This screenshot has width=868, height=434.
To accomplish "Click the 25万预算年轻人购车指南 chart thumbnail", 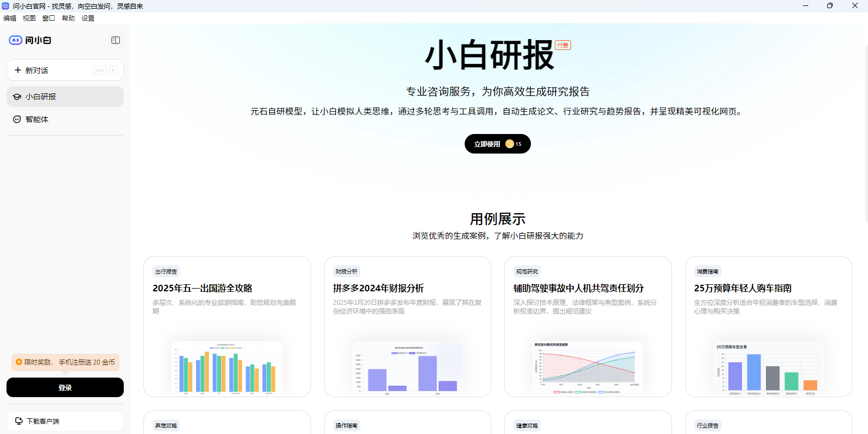I will pyautogui.click(x=768, y=367).
